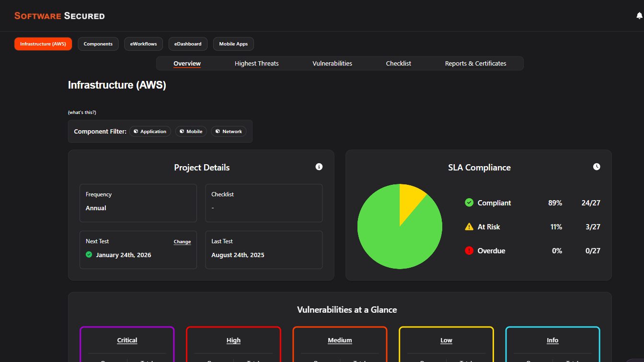Click the Software Secured logo
Image resolution: width=644 pixels, height=362 pixels.
coord(59,16)
